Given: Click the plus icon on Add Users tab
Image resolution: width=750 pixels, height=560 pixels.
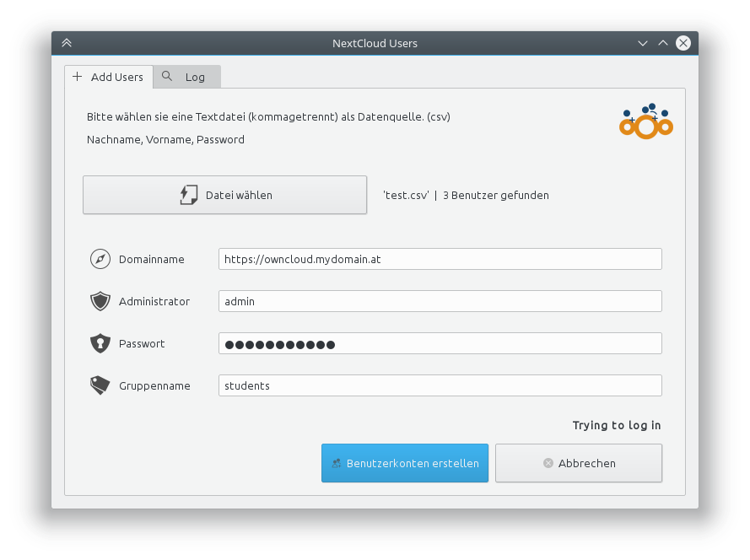Looking at the screenshot, I should 77,77.
